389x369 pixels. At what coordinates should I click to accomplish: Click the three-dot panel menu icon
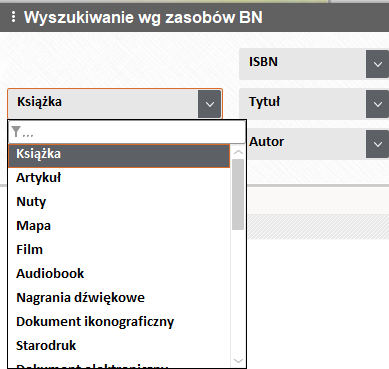[x=13, y=17]
